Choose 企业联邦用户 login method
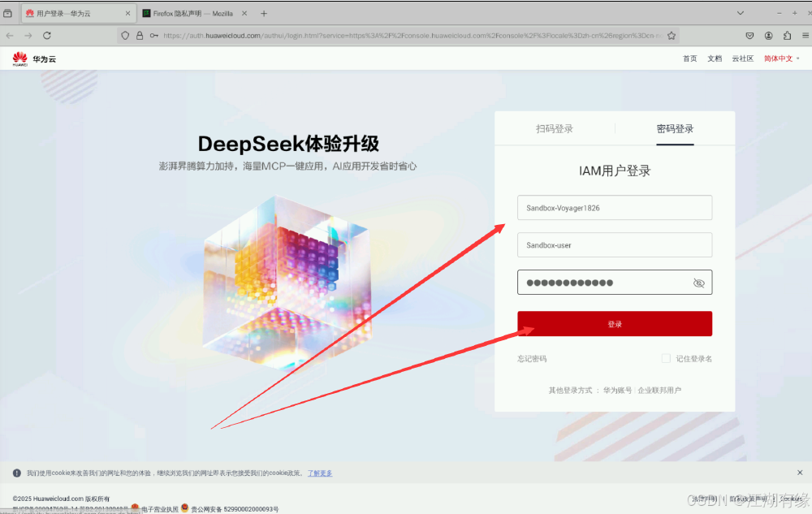This screenshot has height=514, width=812. click(x=659, y=391)
